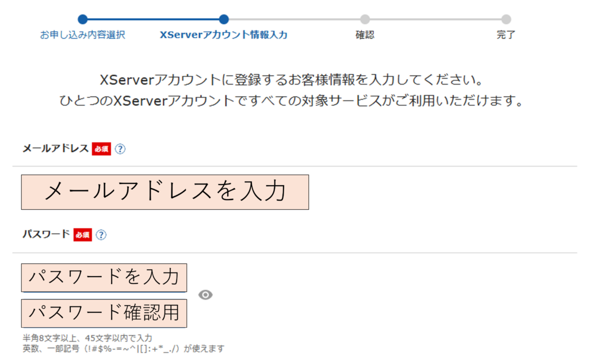This screenshot has height=364, width=589.
Task: Click the third step circle above 確認
Action: click(x=365, y=20)
